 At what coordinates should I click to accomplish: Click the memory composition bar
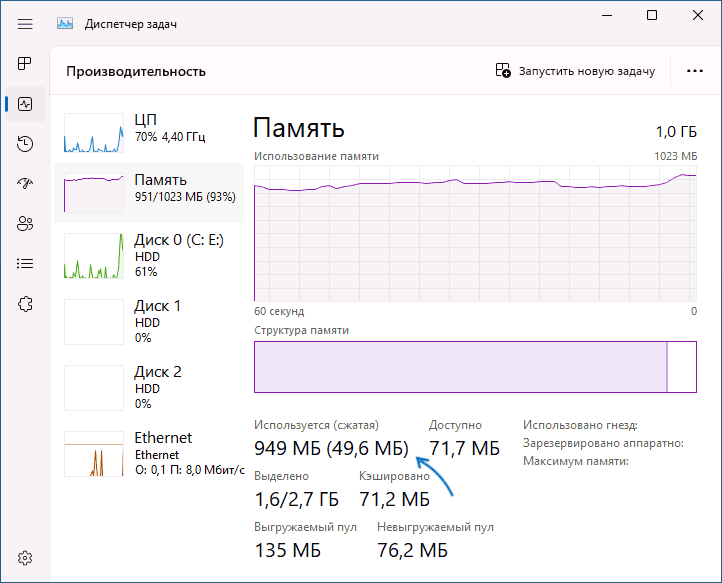click(x=475, y=367)
